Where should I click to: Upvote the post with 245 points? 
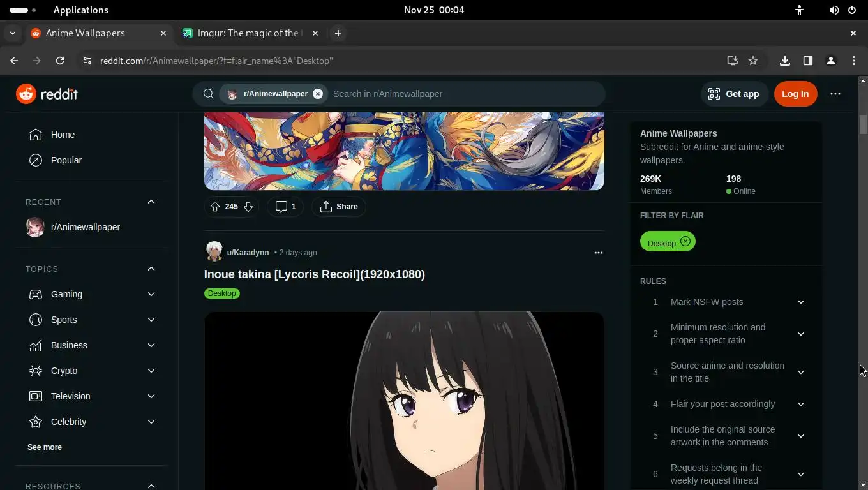(215, 207)
